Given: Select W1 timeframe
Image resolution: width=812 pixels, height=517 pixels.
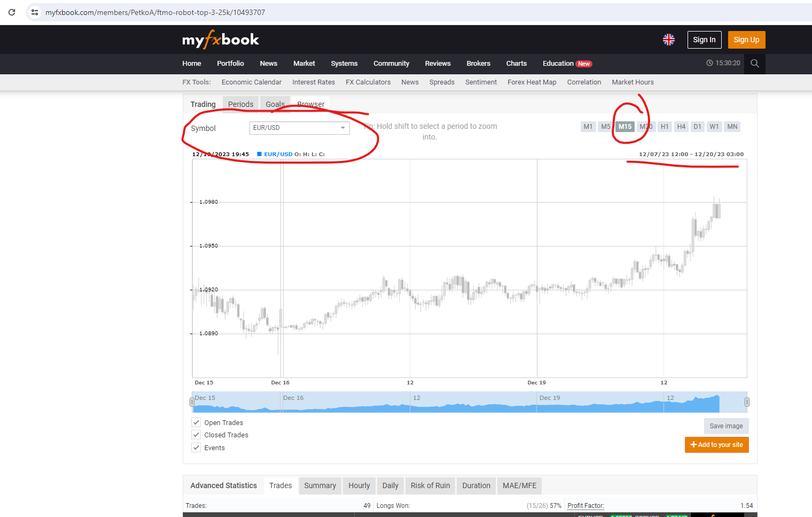Looking at the screenshot, I should point(714,127).
